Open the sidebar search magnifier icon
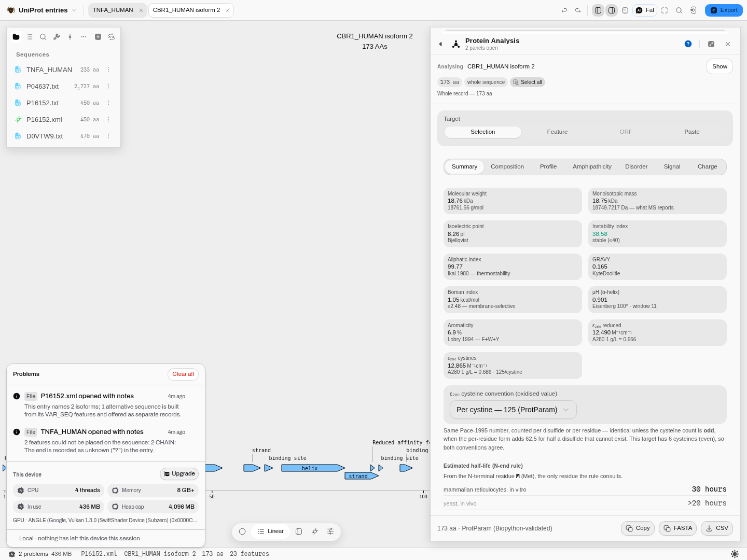 click(43, 37)
